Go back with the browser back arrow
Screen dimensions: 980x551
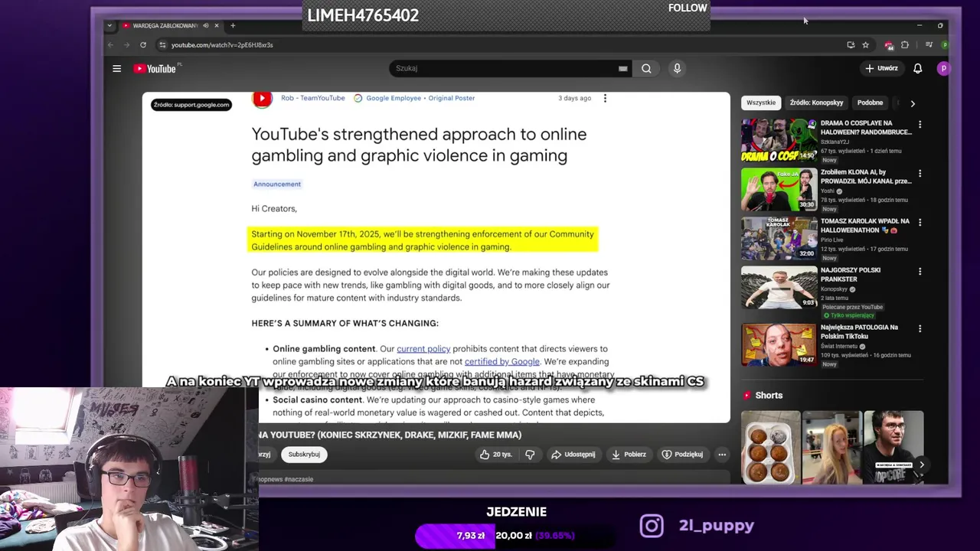(111, 45)
